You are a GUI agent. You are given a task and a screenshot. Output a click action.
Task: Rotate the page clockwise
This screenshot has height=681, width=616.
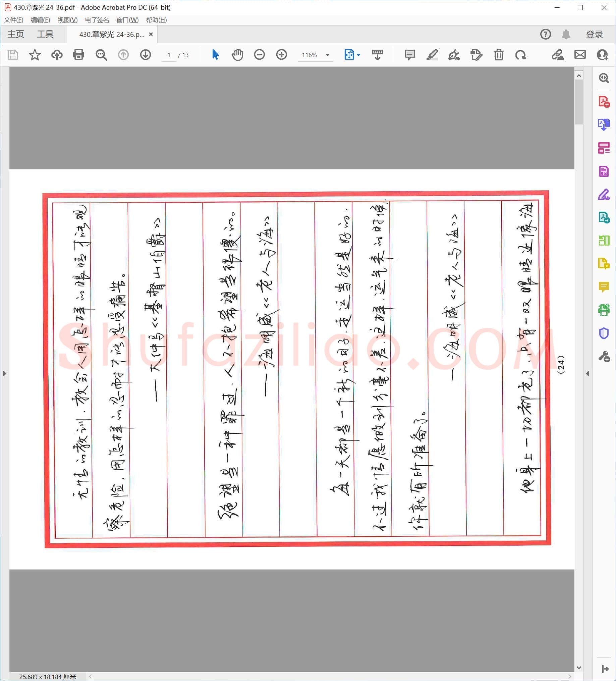point(521,55)
